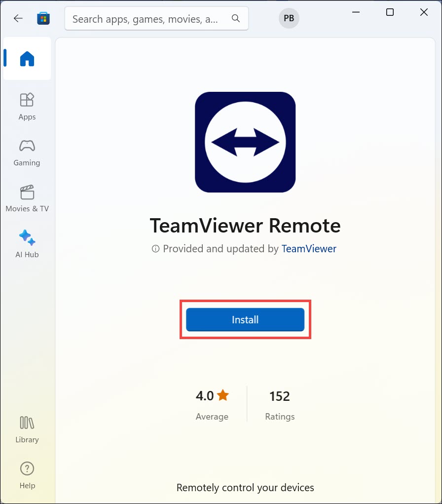Click the Average rating label
Screen dimensions: 442x504
212,416
